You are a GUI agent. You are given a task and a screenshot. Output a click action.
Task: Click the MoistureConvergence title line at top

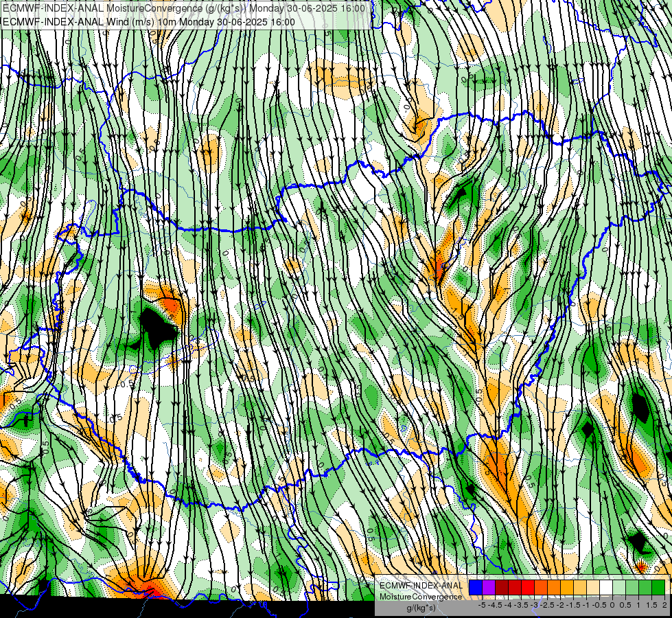pyautogui.click(x=184, y=8)
